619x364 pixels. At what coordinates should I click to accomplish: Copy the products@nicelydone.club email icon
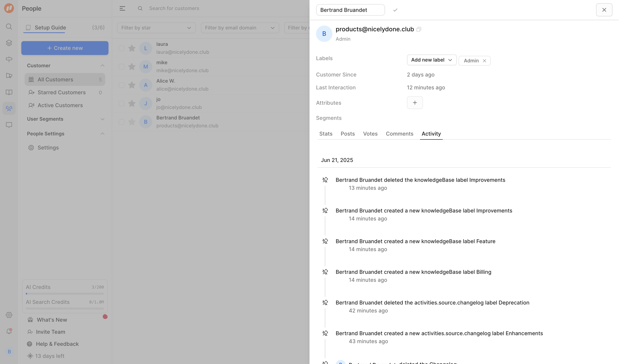point(419,29)
